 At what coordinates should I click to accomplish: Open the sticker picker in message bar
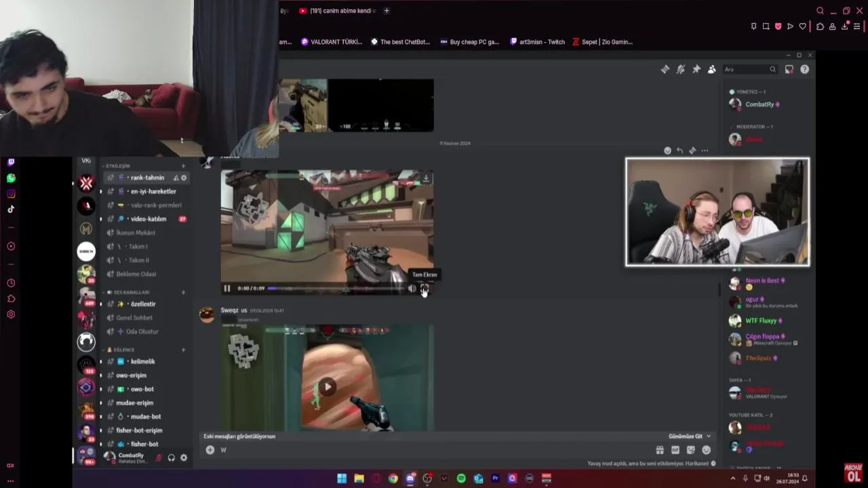pyautogui.click(x=691, y=450)
